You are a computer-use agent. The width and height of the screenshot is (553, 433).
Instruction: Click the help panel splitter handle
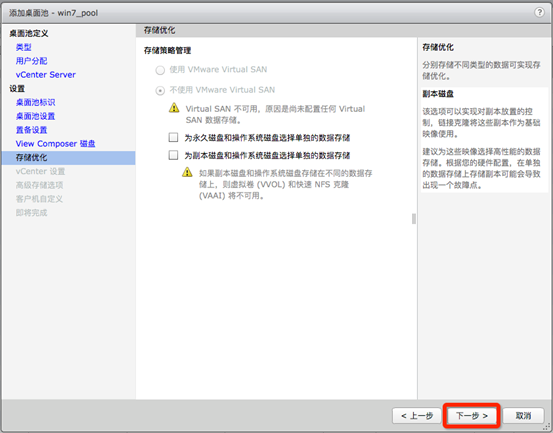coord(414,219)
